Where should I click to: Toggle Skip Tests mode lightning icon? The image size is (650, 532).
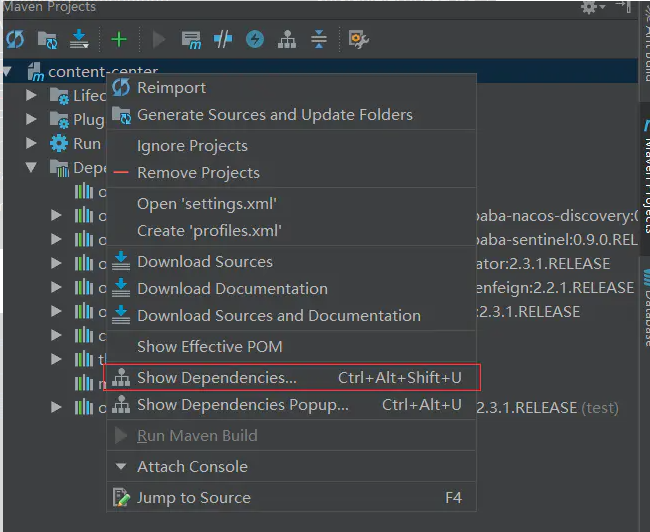click(255, 39)
